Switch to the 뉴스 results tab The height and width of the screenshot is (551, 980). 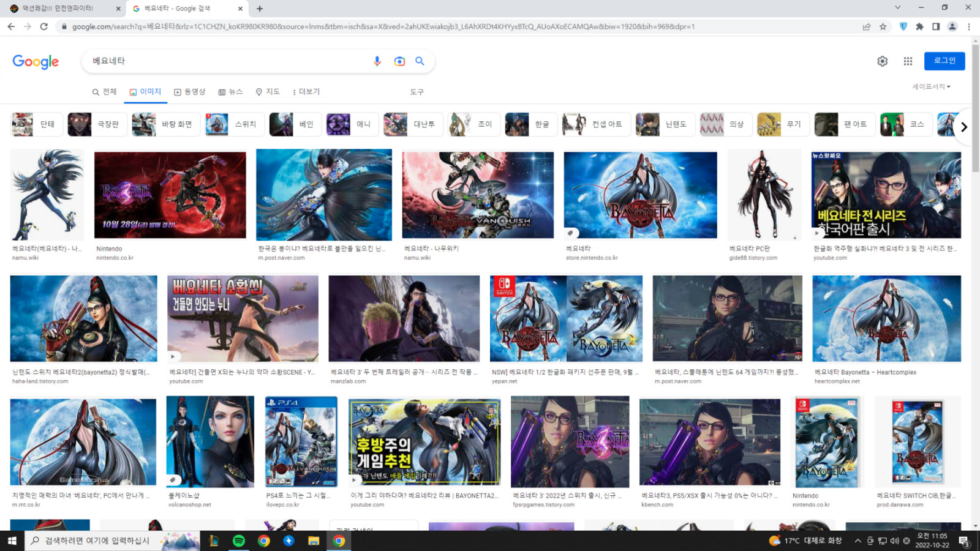coord(231,92)
